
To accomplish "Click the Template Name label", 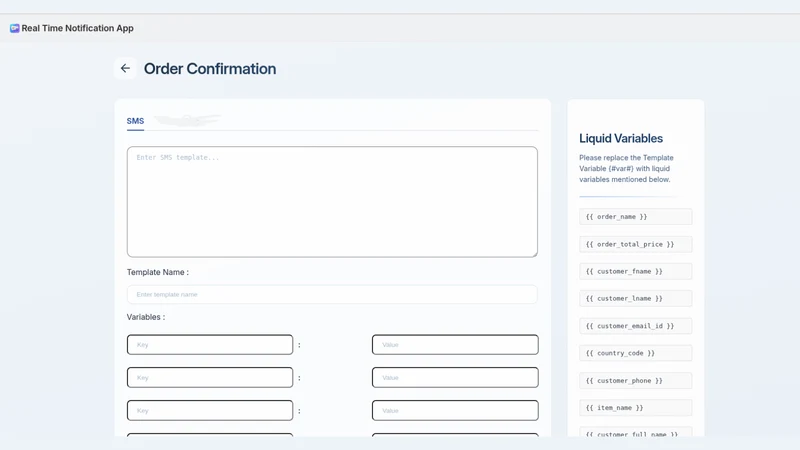I will pyautogui.click(x=158, y=272).
